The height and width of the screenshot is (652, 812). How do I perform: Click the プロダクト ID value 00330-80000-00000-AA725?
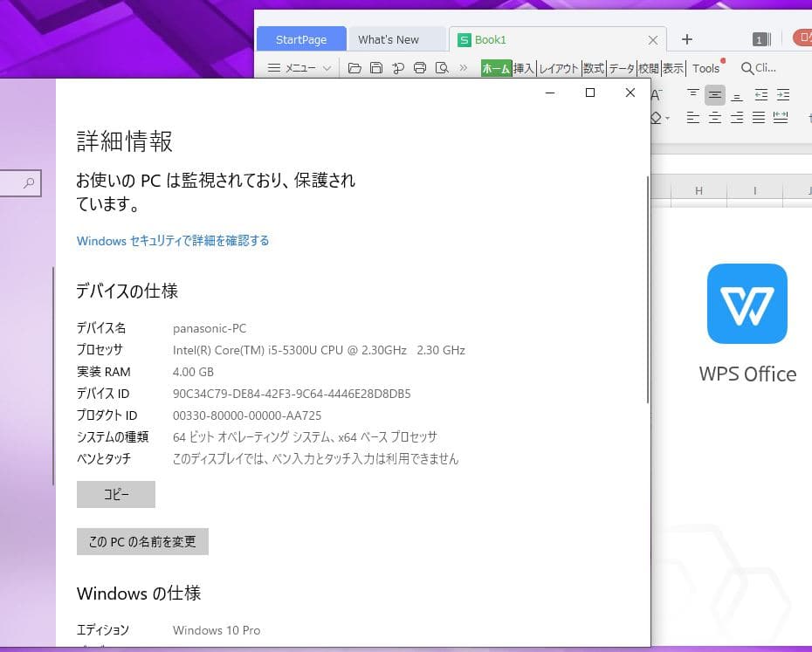click(247, 415)
